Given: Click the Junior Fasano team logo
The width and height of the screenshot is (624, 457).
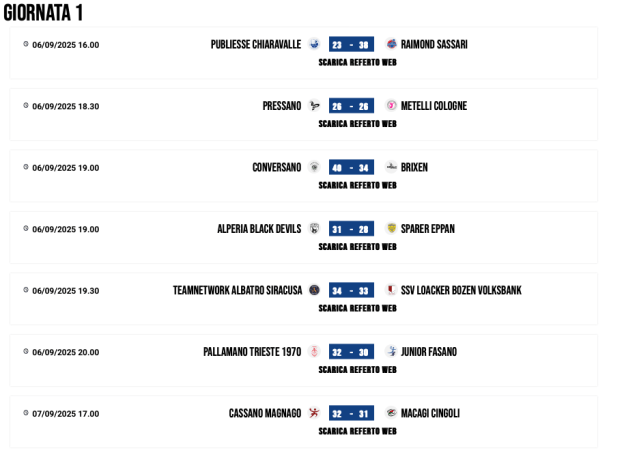Looking at the screenshot, I should pos(391,352).
